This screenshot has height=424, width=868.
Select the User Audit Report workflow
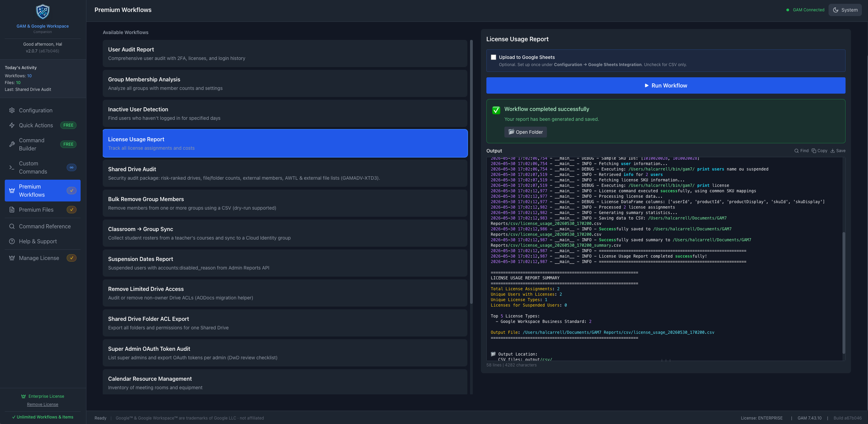(285, 53)
